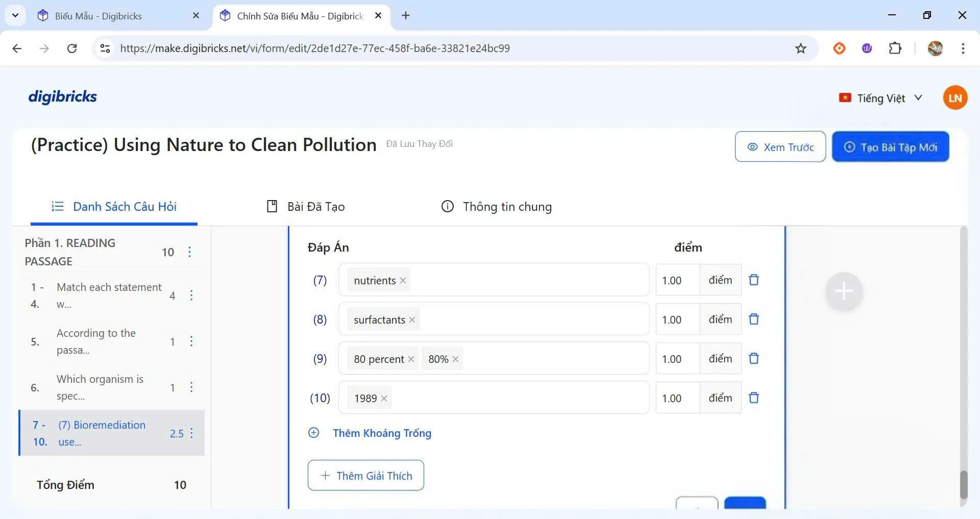Add explanation via Thêm Giải Thích
The image size is (980, 519).
[365, 476]
